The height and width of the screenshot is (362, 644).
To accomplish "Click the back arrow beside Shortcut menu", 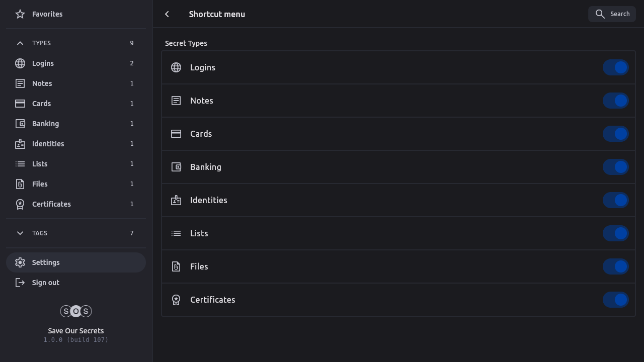I will tap(167, 14).
